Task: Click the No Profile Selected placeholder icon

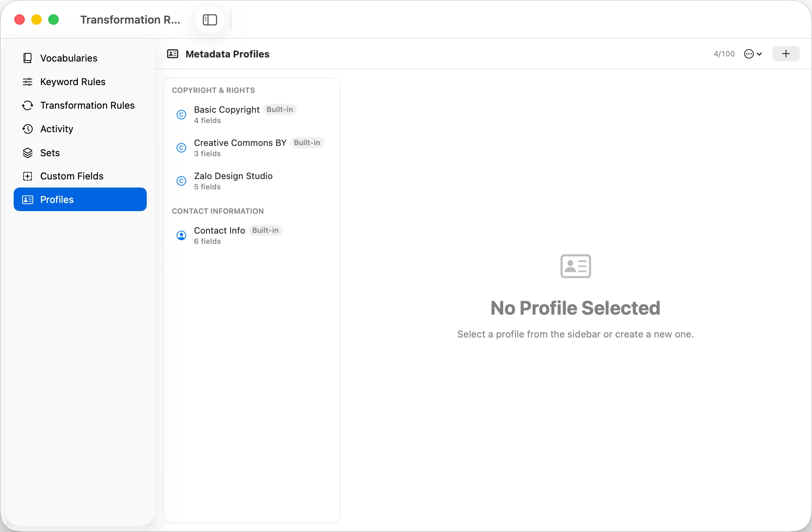Action: (576, 266)
